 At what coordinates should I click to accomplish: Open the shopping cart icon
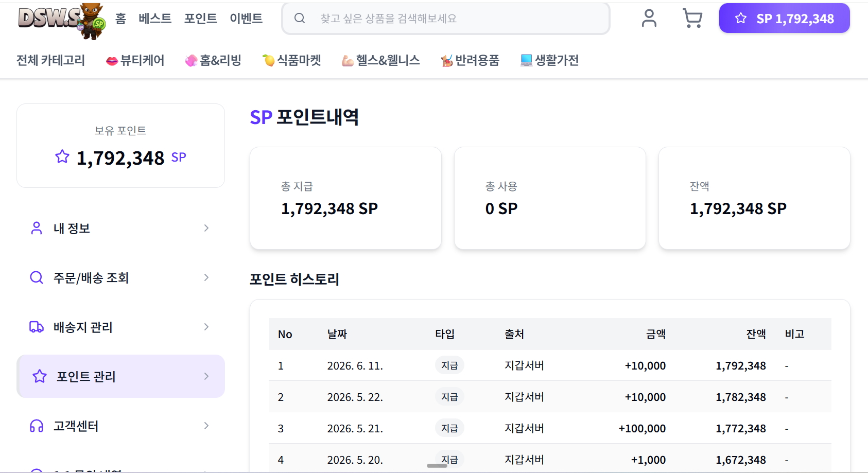click(692, 19)
